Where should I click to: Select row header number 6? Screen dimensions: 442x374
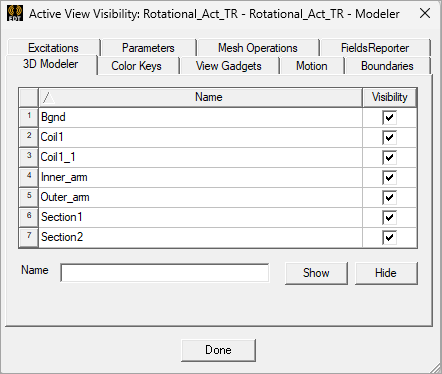click(29, 217)
